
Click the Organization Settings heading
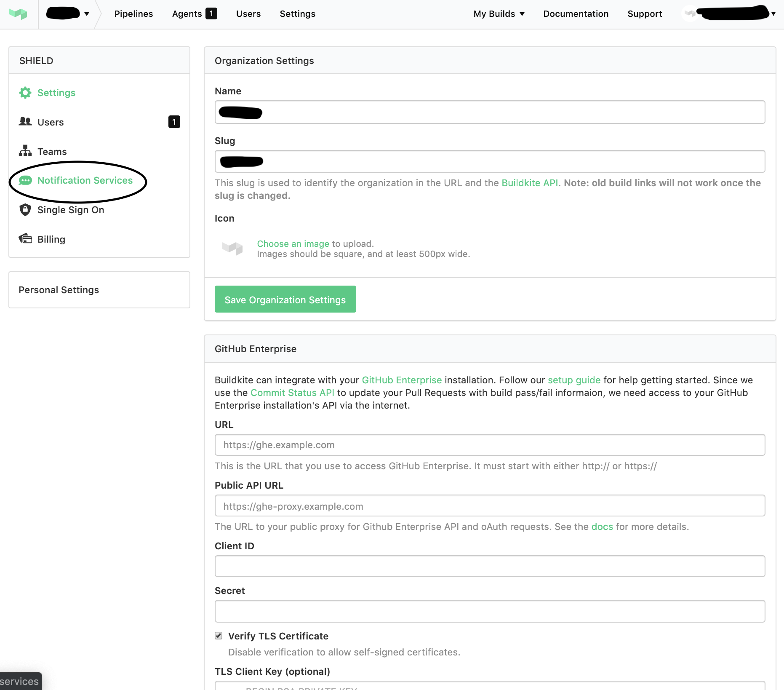click(x=264, y=61)
